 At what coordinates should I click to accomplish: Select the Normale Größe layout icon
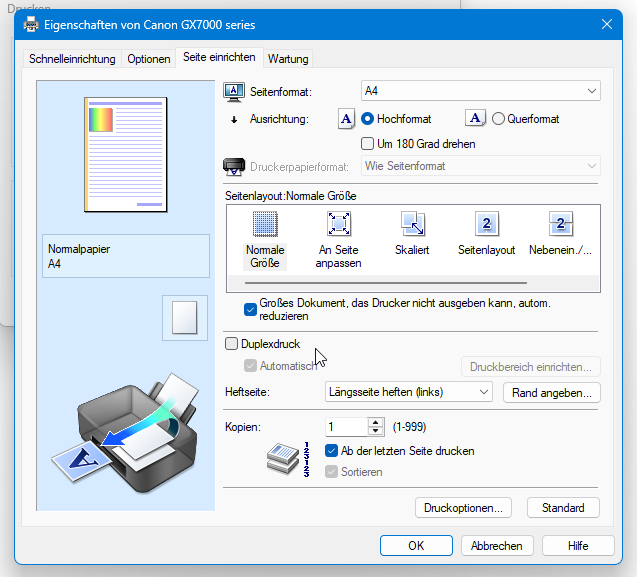[264, 224]
